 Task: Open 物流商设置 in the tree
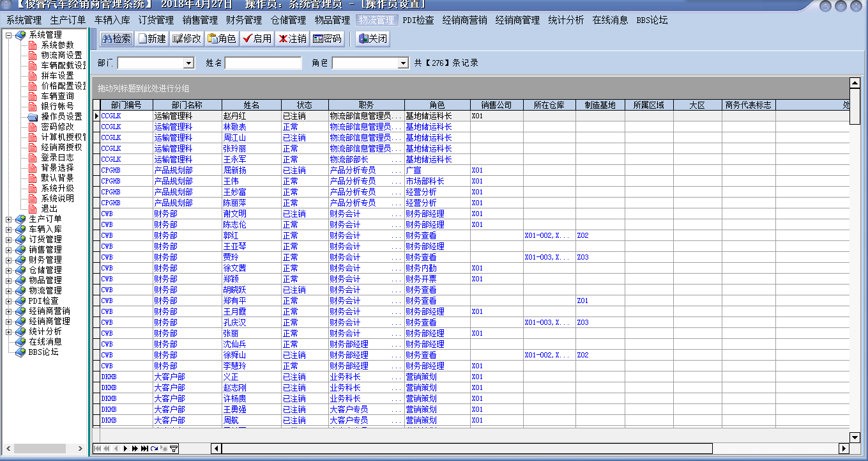61,55
